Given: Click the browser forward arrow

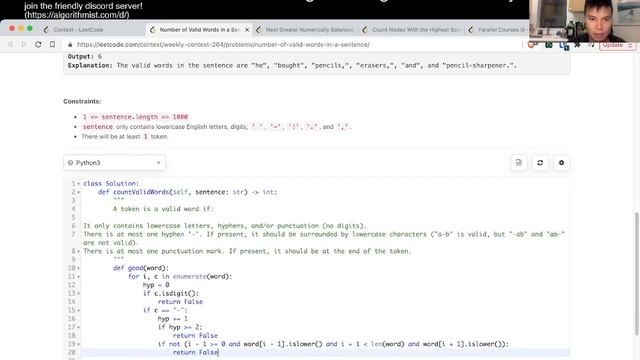Looking at the screenshot, I should click(x=24, y=44).
